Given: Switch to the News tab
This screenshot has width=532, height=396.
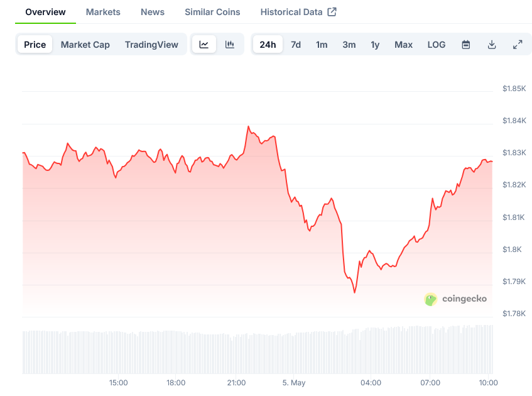Looking at the screenshot, I should click(152, 11).
